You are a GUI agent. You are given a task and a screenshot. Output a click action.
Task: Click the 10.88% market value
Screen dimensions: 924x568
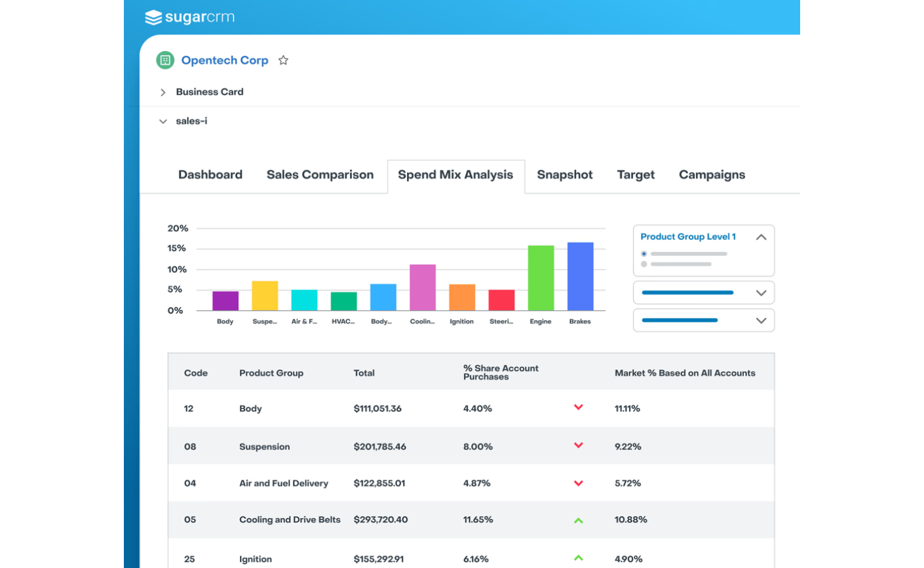pyautogui.click(x=631, y=519)
